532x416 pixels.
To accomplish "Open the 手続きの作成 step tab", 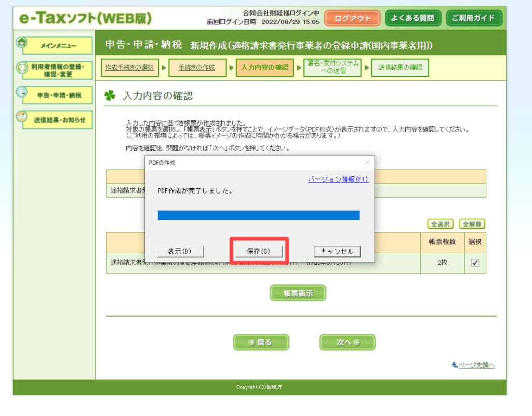I will [197, 68].
